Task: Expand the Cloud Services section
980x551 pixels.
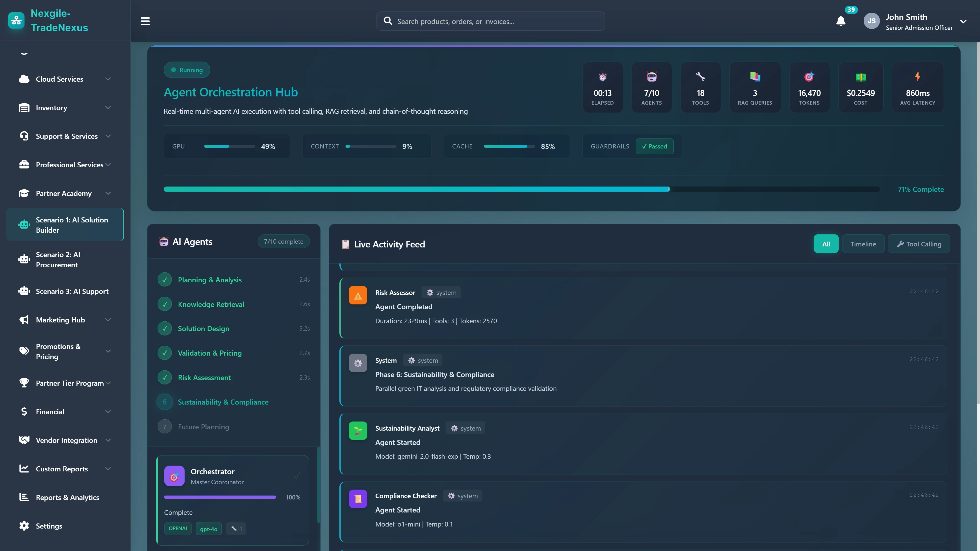Action: (x=108, y=79)
